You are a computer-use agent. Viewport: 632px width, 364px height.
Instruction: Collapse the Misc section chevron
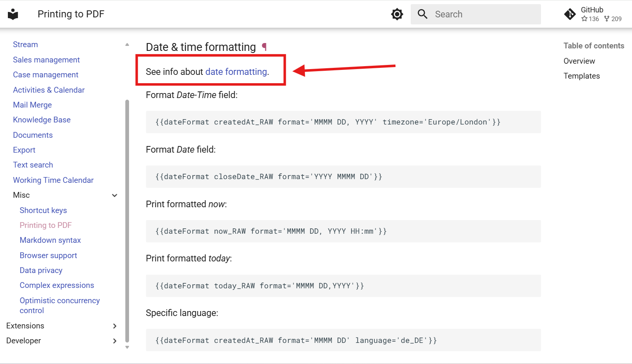pos(115,195)
